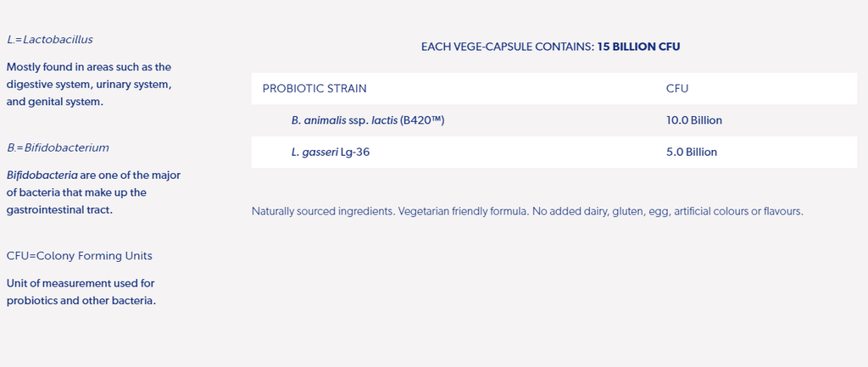Click the 5.0 Billion value
The image size is (868, 367).
[692, 152]
